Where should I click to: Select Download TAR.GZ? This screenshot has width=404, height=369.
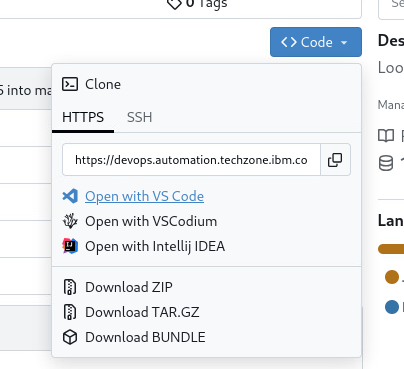tap(142, 312)
